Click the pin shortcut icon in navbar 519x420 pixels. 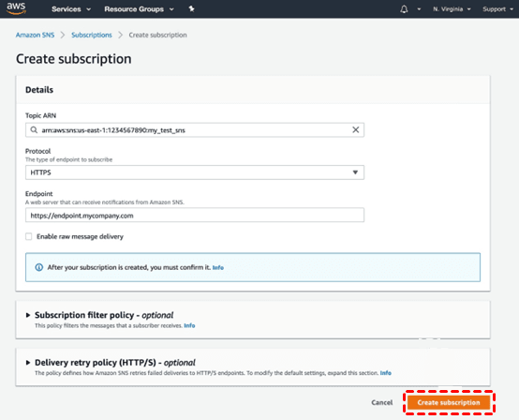pos(191,9)
